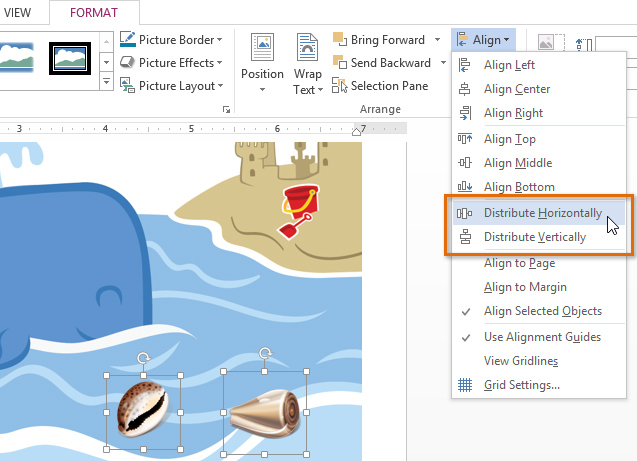
Task: Expand the picture styles gallery More arrow
Action: click(x=106, y=82)
